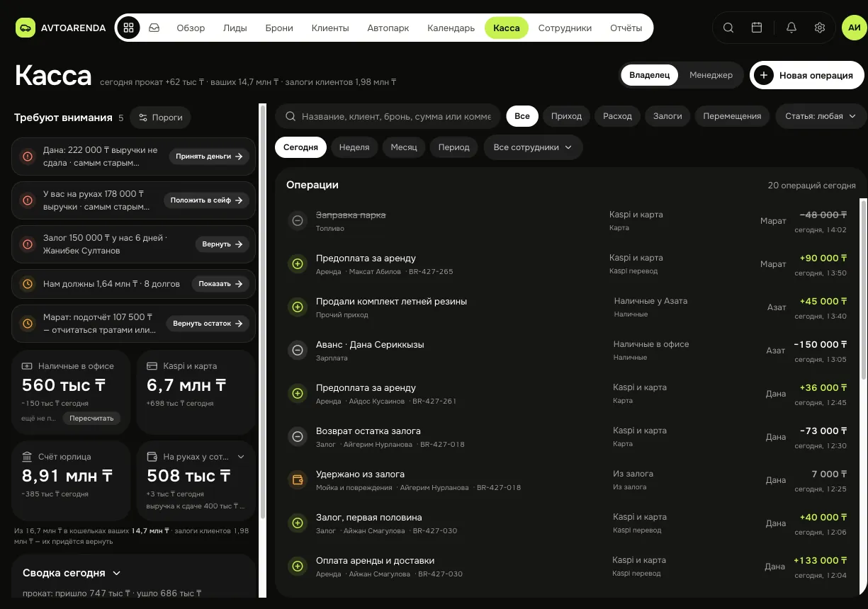The width and height of the screenshot is (868, 609).
Task: Click the card icon on Kaspi и карта tile
Action: click(152, 366)
